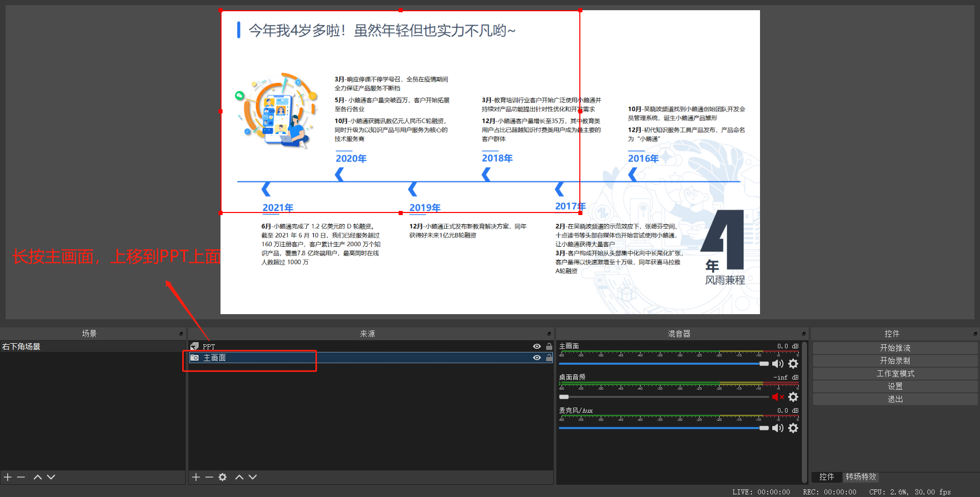Toggle visibility eye of PPT source
This screenshot has height=497, width=980.
click(537, 346)
